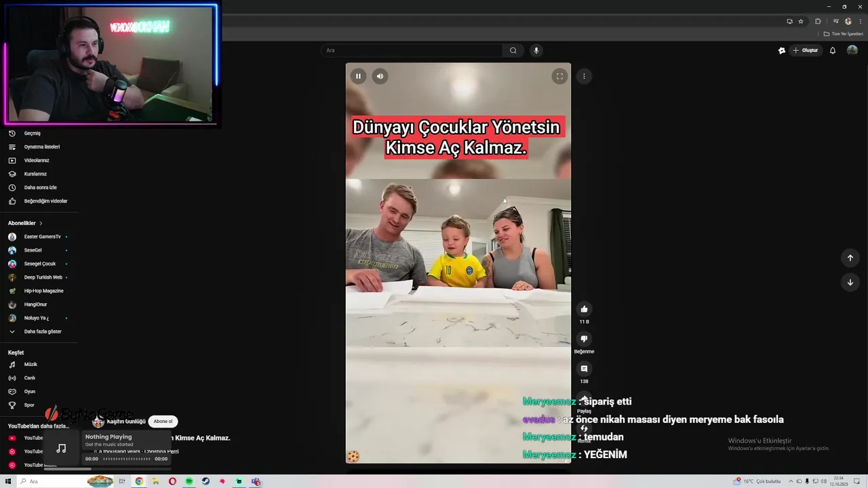Bookmark this page with the star icon
The width and height of the screenshot is (868, 488).
801,21
